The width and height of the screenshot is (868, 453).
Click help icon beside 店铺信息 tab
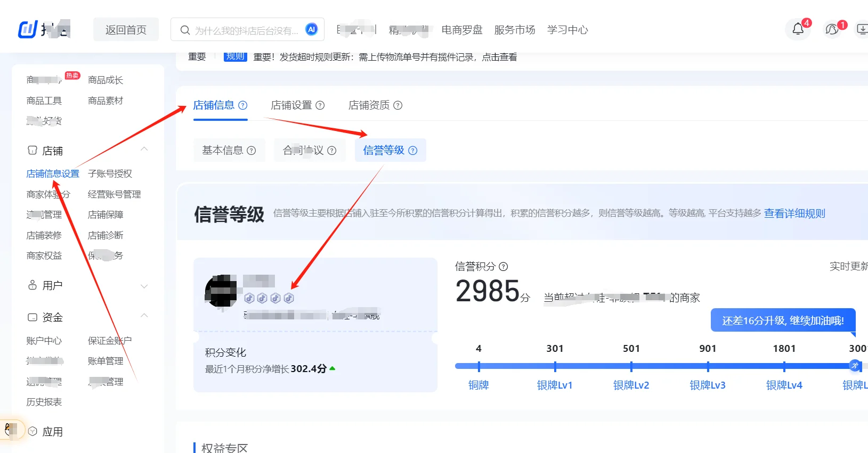click(x=243, y=105)
